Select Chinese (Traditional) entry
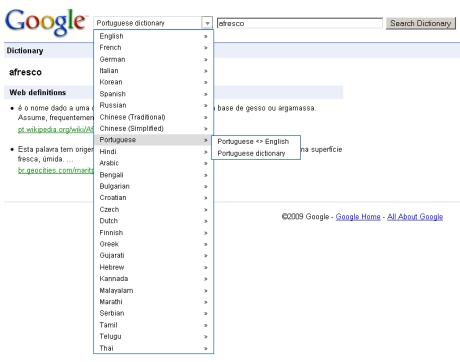 (153, 117)
